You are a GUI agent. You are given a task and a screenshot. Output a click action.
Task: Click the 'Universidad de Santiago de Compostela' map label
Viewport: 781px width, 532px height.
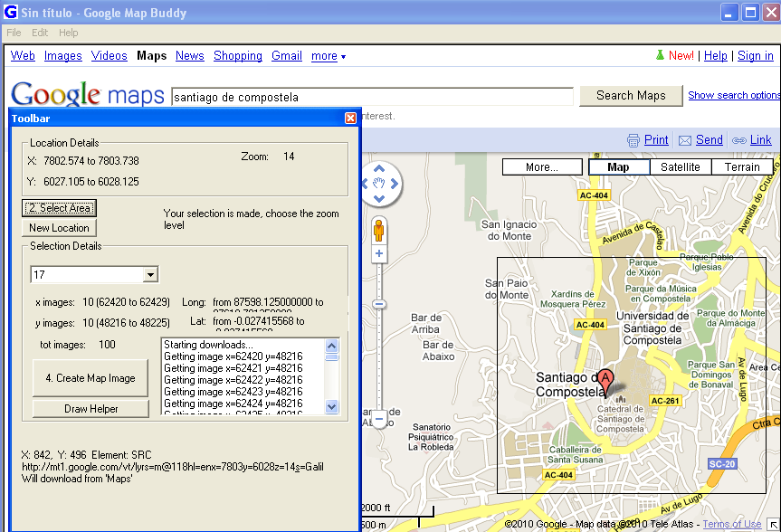(x=652, y=328)
